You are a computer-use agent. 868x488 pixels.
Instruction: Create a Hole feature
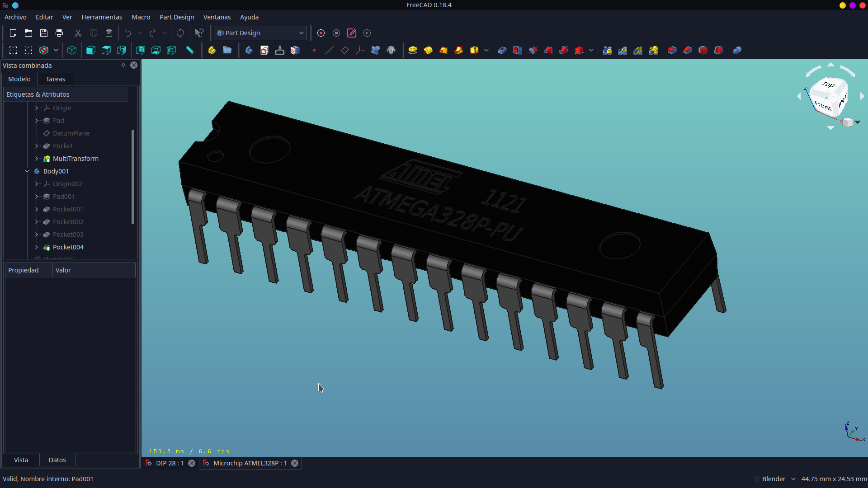click(518, 50)
